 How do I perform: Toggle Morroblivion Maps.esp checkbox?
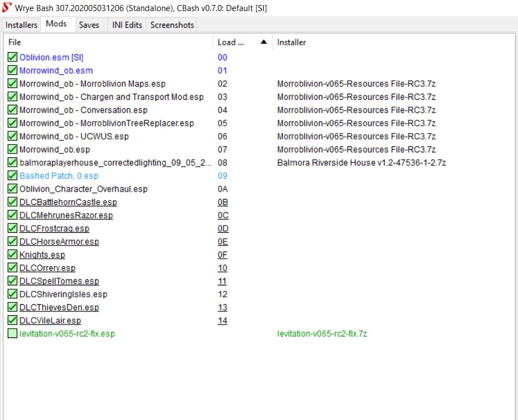pos(12,84)
